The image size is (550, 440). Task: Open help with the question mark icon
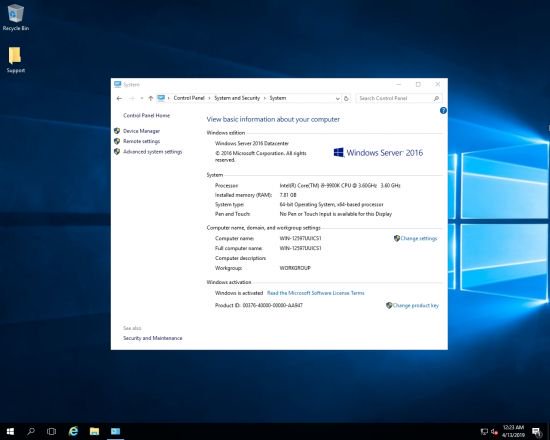coord(443,111)
